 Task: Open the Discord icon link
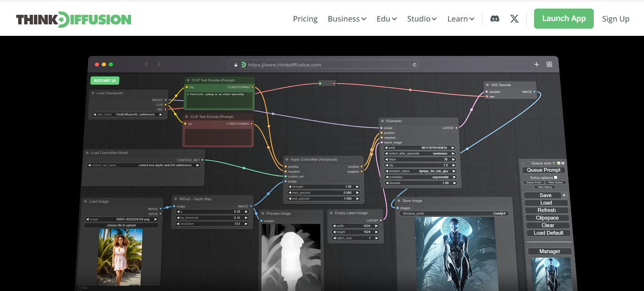(495, 19)
